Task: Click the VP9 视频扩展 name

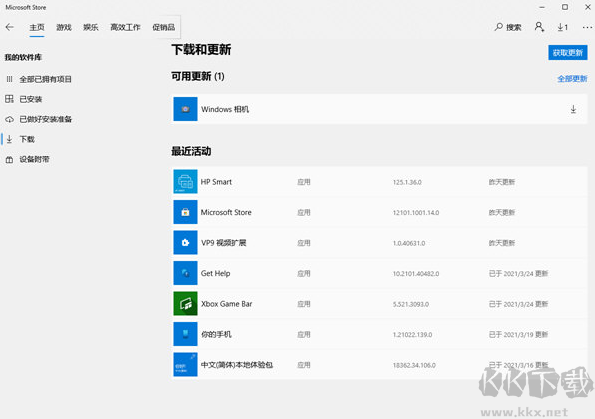Action: 224,243
